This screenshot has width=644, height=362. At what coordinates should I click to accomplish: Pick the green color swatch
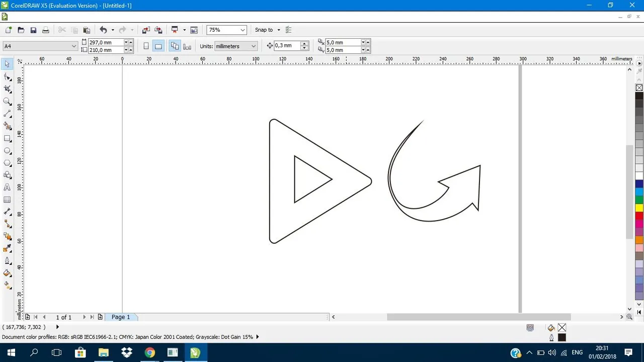[639, 200]
